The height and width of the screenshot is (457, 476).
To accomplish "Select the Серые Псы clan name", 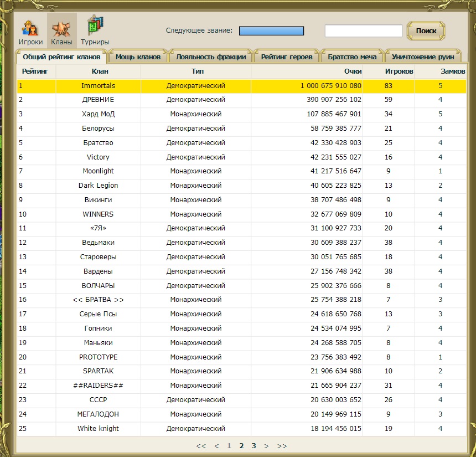I will (98, 314).
